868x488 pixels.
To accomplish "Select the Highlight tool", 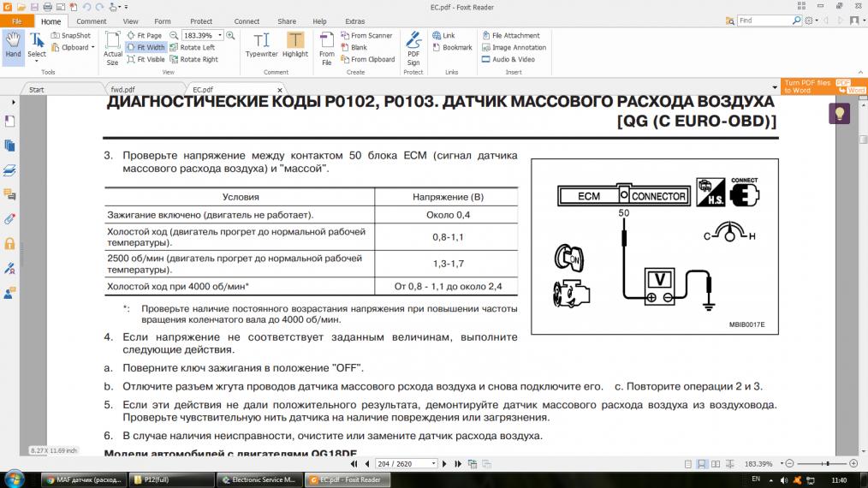I will point(295,45).
